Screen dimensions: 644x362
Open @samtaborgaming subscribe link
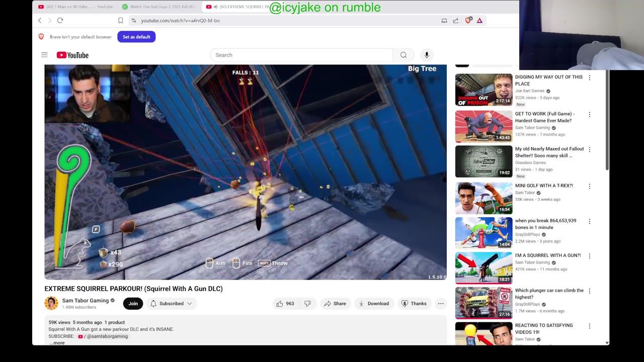point(103,336)
